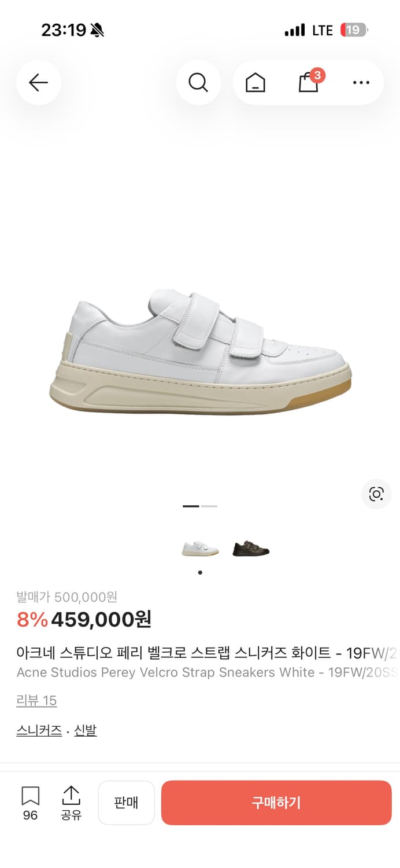Open the 신발 category link

(x=86, y=730)
